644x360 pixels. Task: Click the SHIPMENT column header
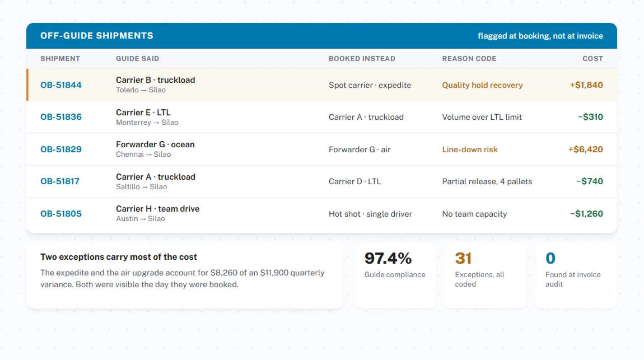[x=60, y=59]
